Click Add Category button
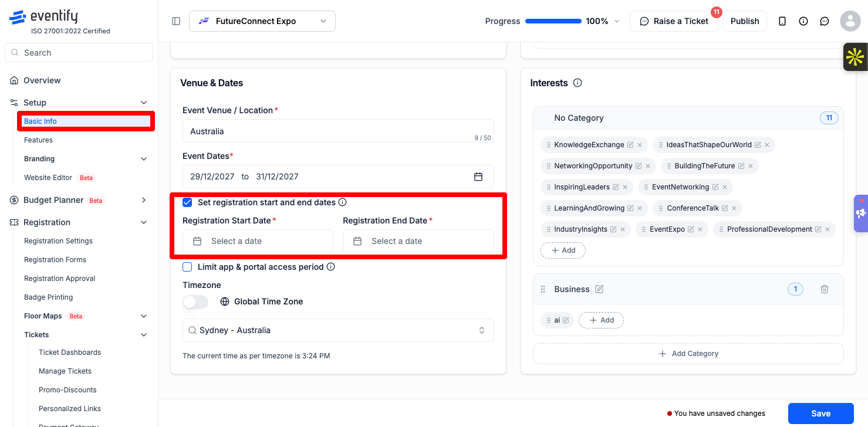Image resolution: width=868 pixels, height=427 pixels. pyautogui.click(x=688, y=354)
